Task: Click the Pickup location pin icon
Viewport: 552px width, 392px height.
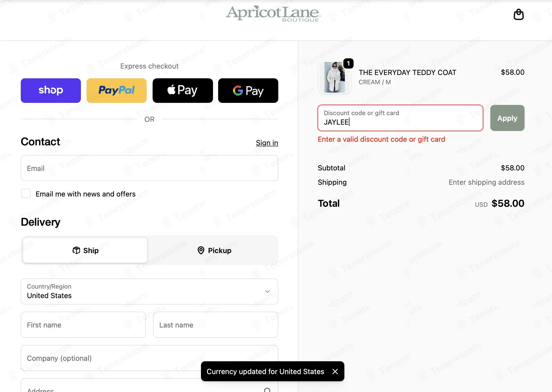Action: (x=201, y=250)
